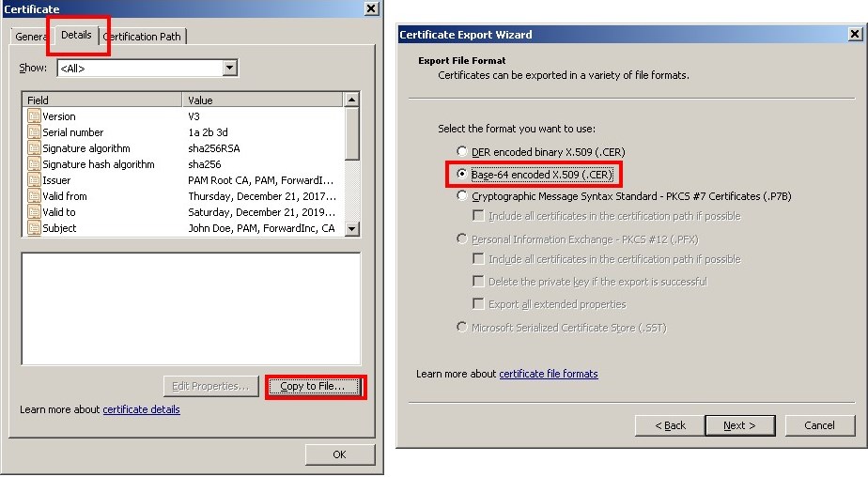Select the Valid to row text
This screenshot has width=868, height=477.
(x=58, y=212)
